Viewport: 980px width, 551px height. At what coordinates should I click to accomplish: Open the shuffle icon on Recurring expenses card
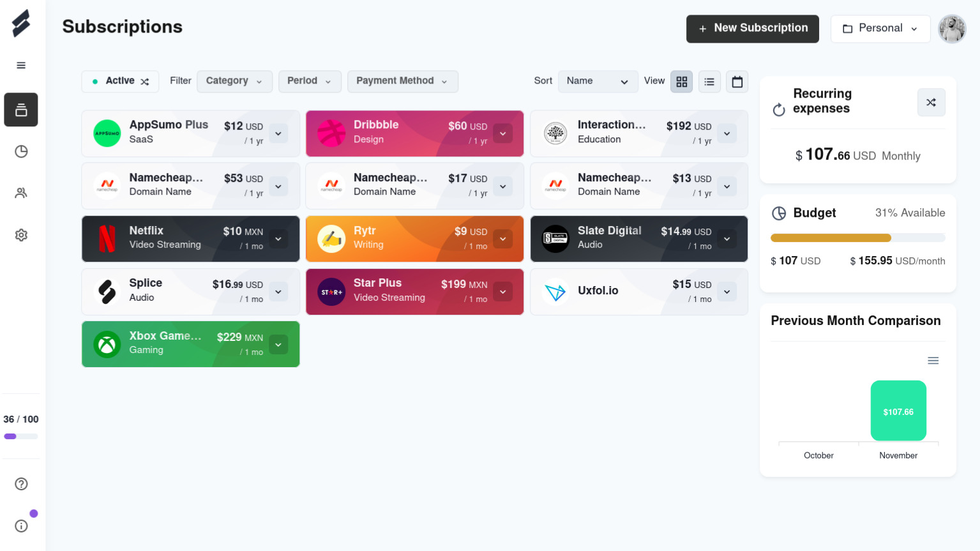931,102
